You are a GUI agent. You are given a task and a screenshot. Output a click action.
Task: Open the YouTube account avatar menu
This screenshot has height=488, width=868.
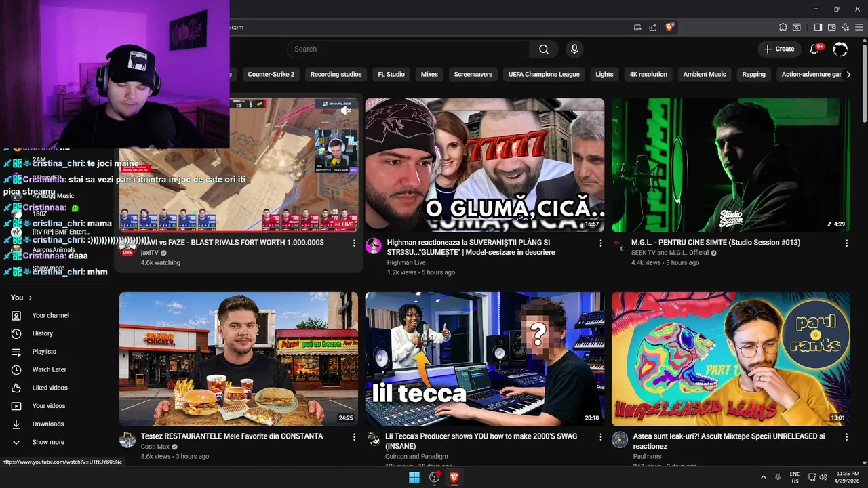pyautogui.click(x=840, y=49)
